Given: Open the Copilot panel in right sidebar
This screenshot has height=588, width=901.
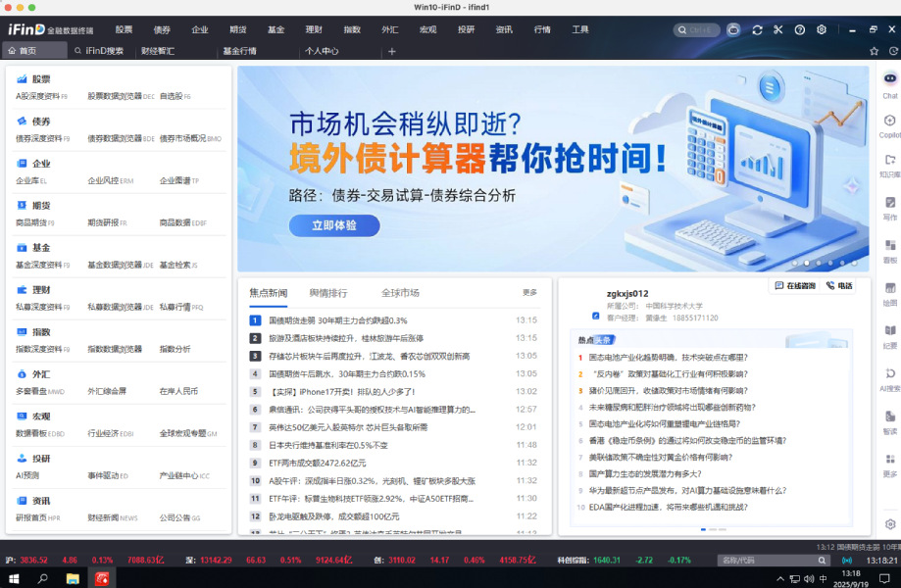Looking at the screenshot, I should pos(889,123).
